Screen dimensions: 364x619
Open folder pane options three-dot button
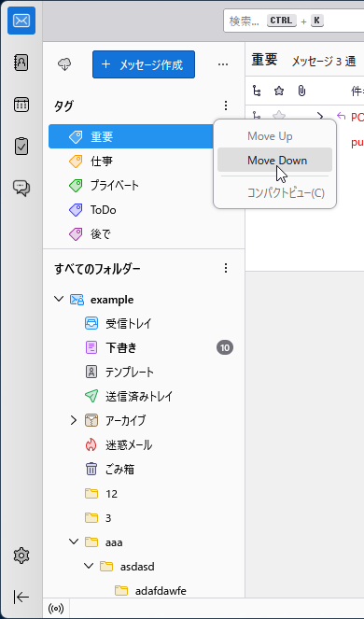point(223,63)
